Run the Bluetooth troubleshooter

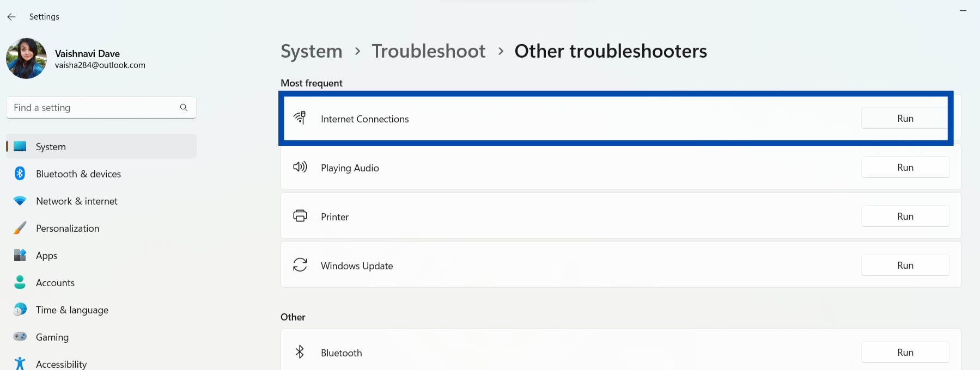(905, 353)
